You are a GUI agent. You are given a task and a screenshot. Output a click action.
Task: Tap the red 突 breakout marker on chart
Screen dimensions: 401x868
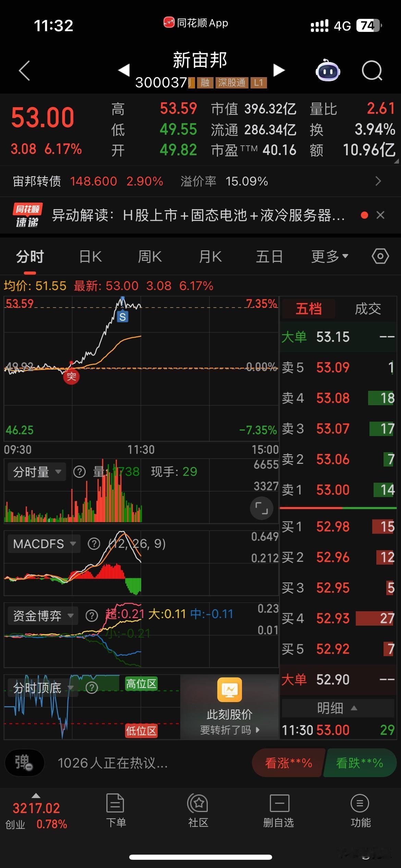(x=71, y=377)
